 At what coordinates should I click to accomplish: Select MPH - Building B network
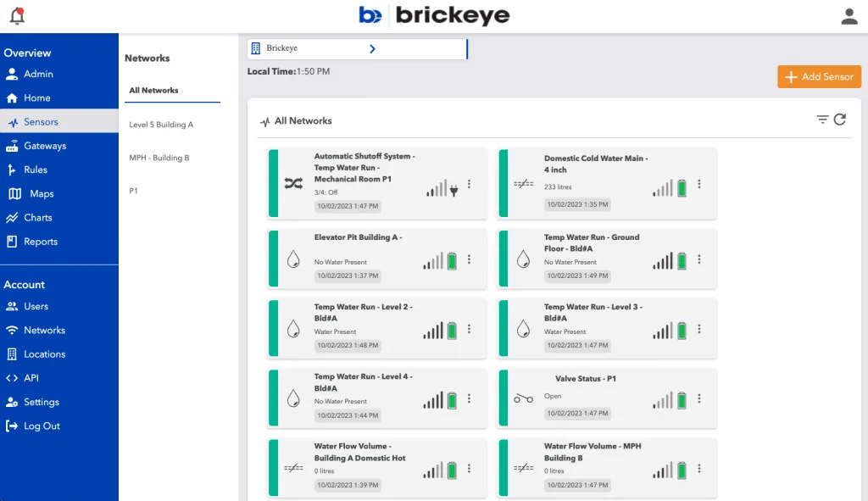point(159,158)
